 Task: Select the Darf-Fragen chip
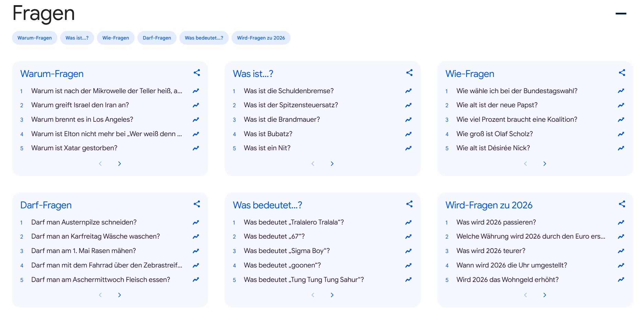[157, 38]
